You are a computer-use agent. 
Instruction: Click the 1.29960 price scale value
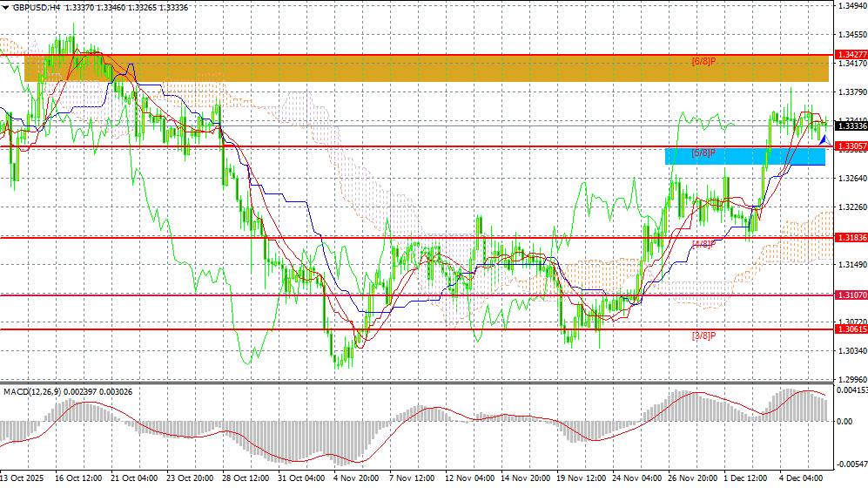[852, 379]
